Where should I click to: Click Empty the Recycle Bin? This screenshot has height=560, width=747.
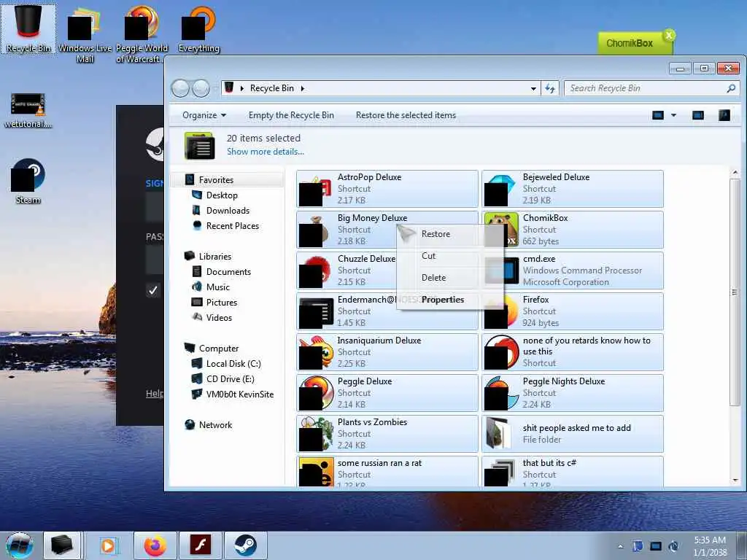(x=291, y=115)
